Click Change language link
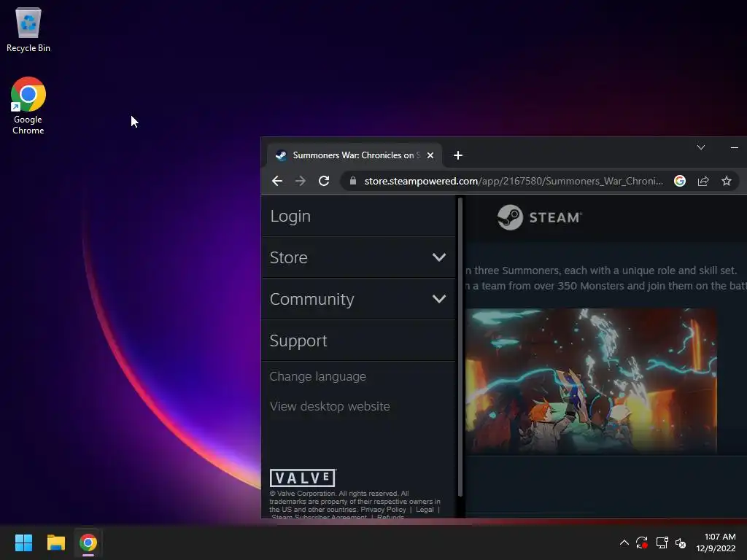The image size is (747, 560). pos(318,377)
